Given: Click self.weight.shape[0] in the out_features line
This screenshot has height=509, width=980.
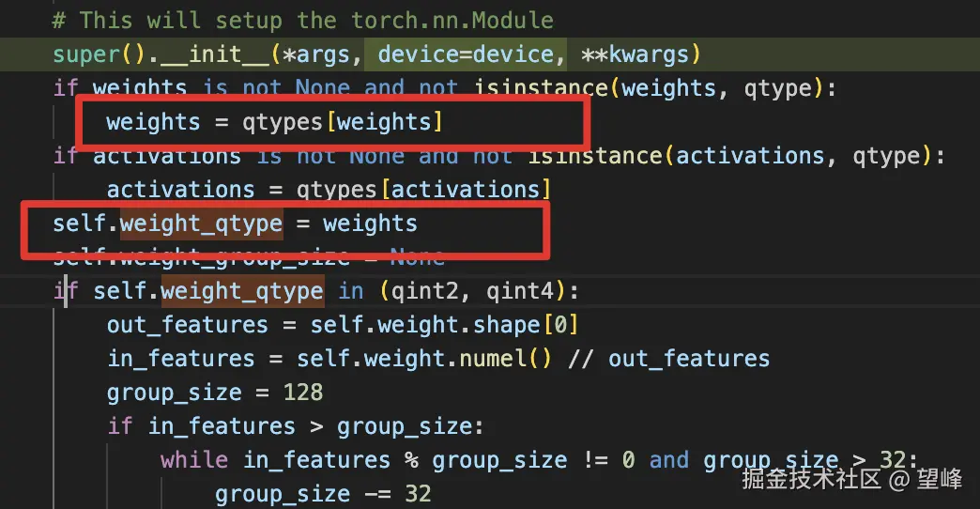Looking at the screenshot, I should (x=444, y=325).
